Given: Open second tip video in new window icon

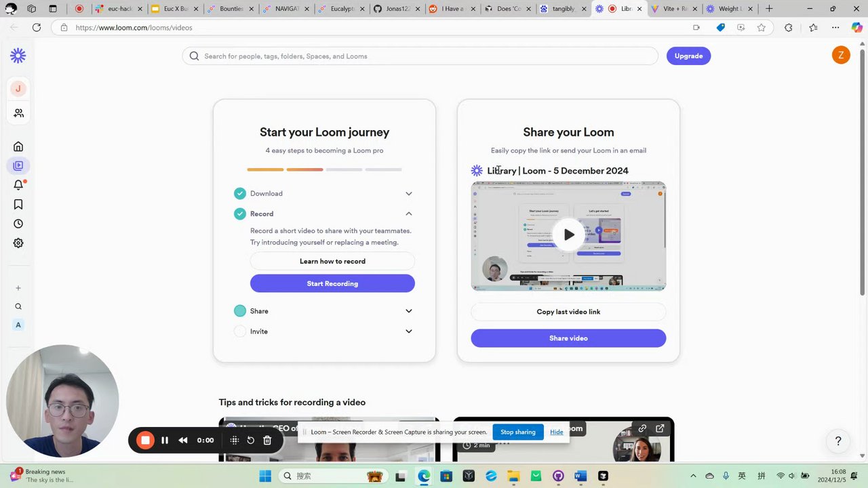Looking at the screenshot, I should (x=660, y=428).
